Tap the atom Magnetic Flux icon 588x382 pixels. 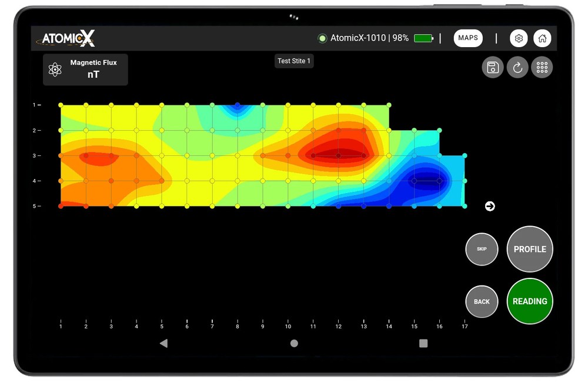[x=55, y=69]
